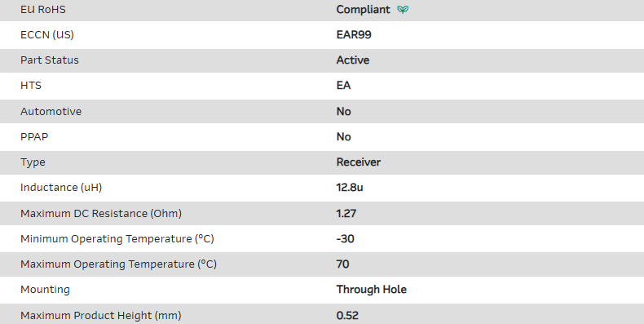The image size is (644, 324).
Task: Select the EU RoHS label
Action: click(43, 10)
